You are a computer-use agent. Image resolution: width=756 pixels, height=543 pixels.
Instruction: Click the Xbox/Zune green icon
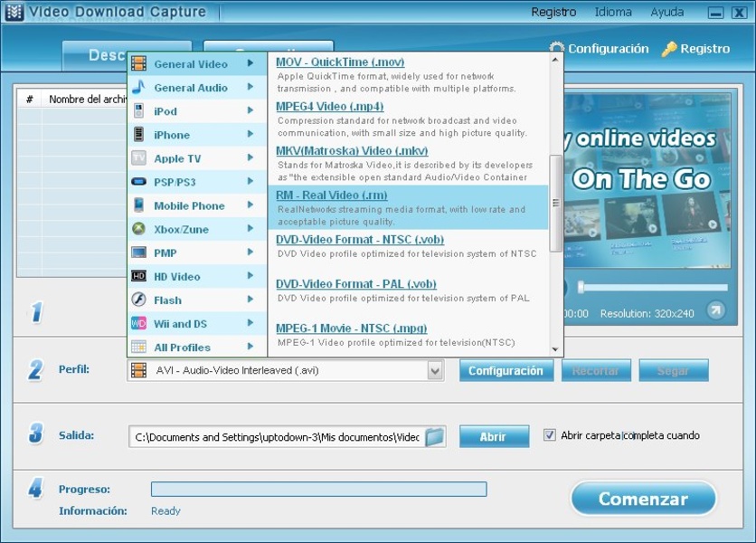[139, 229]
